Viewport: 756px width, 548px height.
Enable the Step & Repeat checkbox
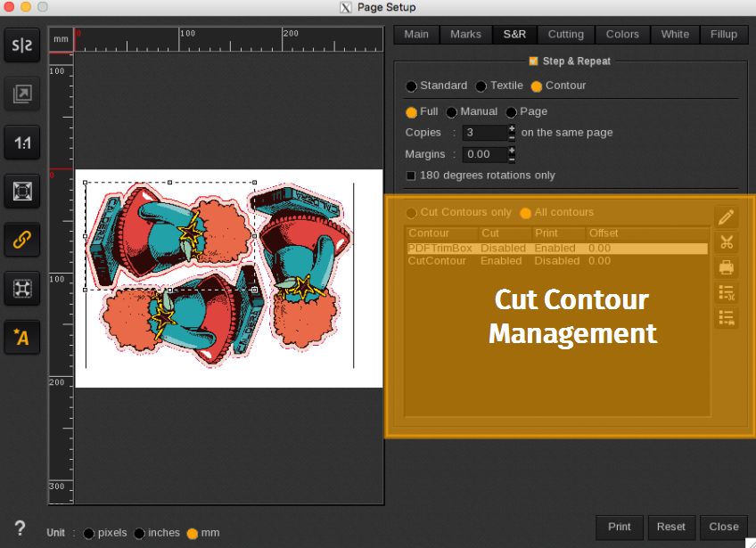pos(534,61)
